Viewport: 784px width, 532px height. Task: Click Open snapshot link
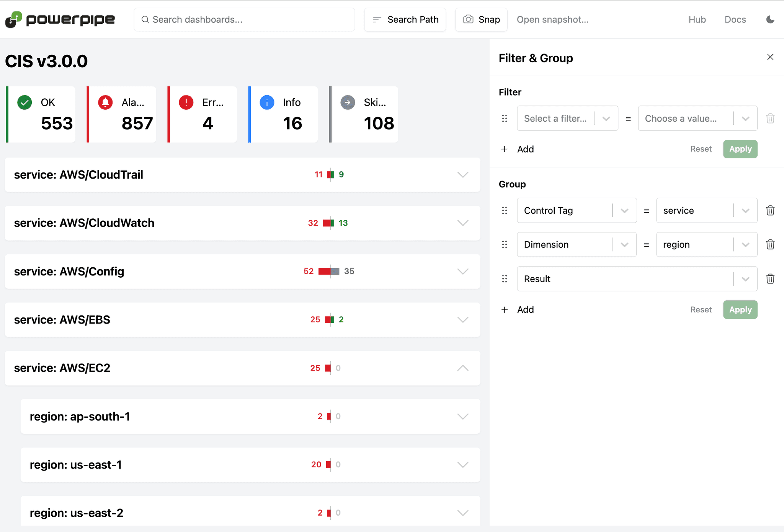coord(552,20)
